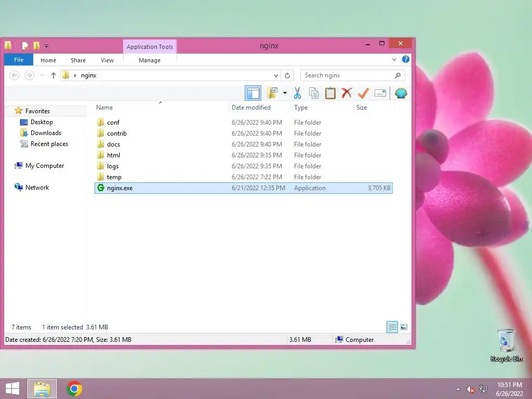Open the Recycle Bin desktop icon
Viewport: 532px width, 399px height.
pyautogui.click(x=506, y=345)
